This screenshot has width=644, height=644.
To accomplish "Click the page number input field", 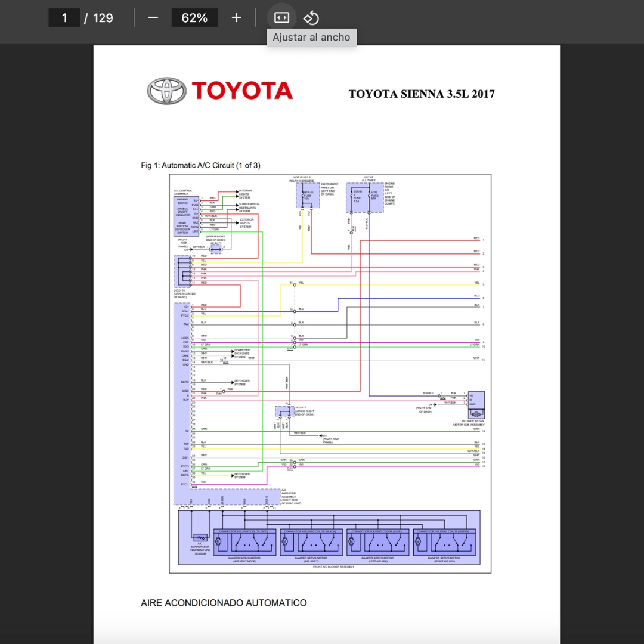I will [64, 18].
